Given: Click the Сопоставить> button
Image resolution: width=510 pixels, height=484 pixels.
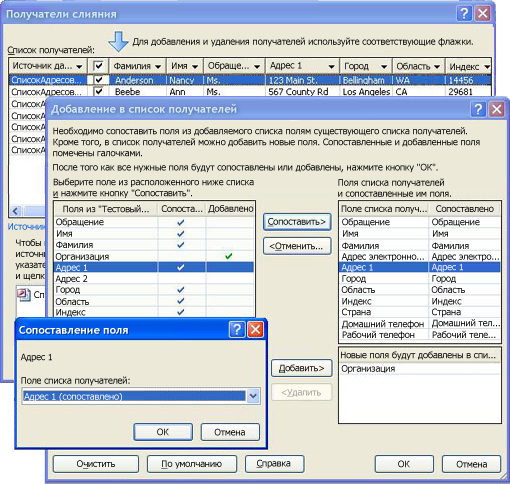Looking at the screenshot, I should [297, 222].
